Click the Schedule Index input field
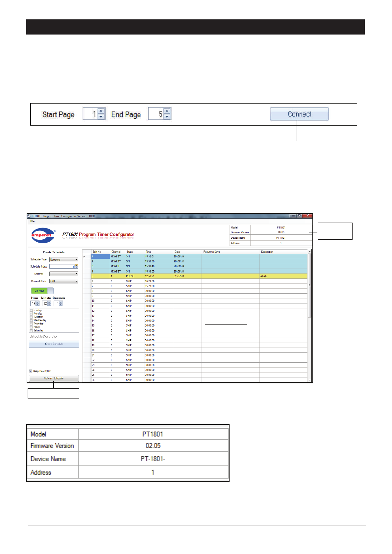The width and height of the screenshot is (392, 554). (x=62, y=267)
